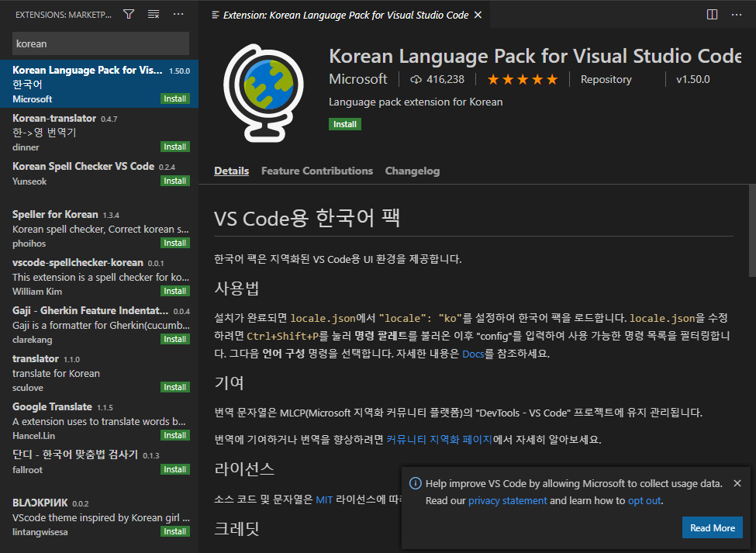Close the Korean Language Pack extension tab
The width and height of the screenshot is (756, 553).
click(x=478, y=15)
